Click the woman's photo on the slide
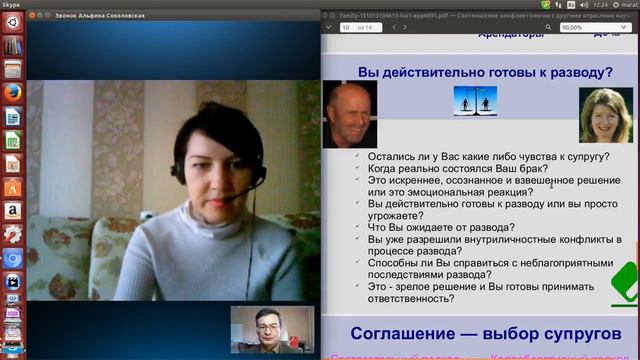Image resolution: width=640 pixels, height=360 pixels. coord(606,115)
